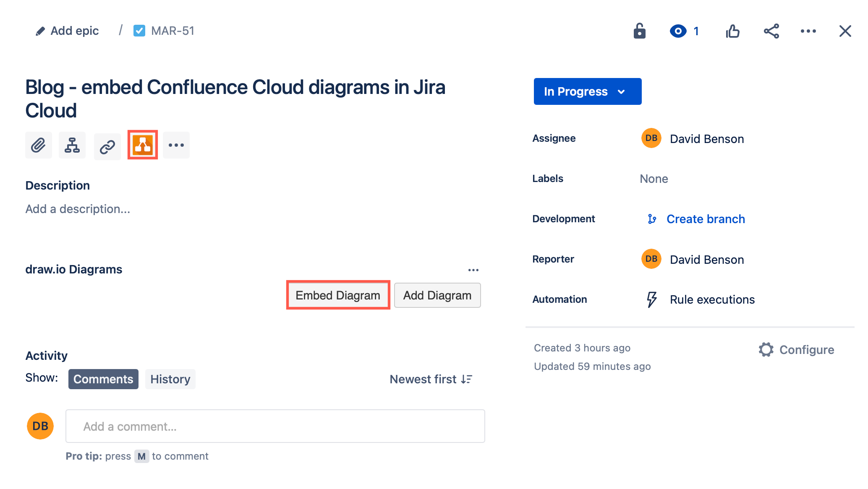Image resolution: width=868 pixels, height=489 pixels.
Task: Toggle watching with the eye icon
Action: click(677, 31)
